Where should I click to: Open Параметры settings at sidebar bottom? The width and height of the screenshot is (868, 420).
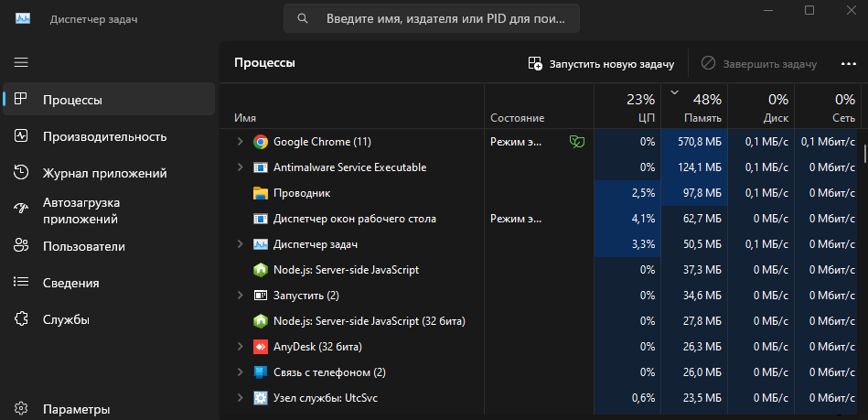point(109,409)
